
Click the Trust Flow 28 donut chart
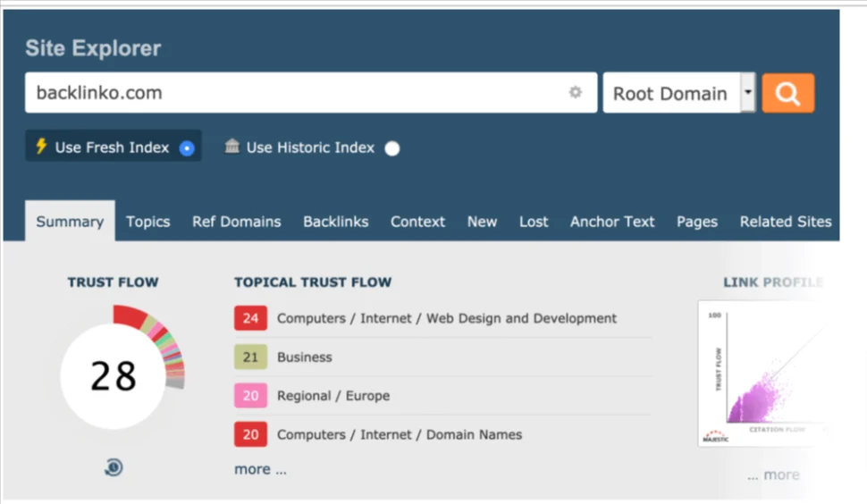114,376
